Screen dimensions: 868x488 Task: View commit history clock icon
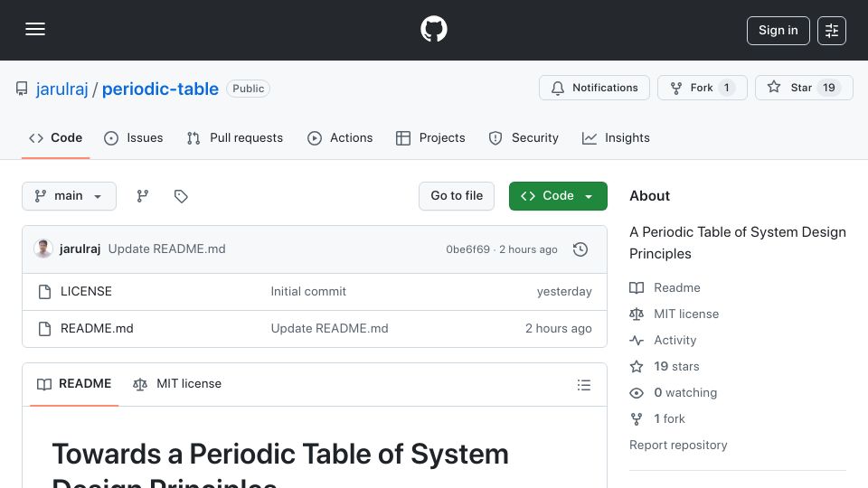click(580, 249)
